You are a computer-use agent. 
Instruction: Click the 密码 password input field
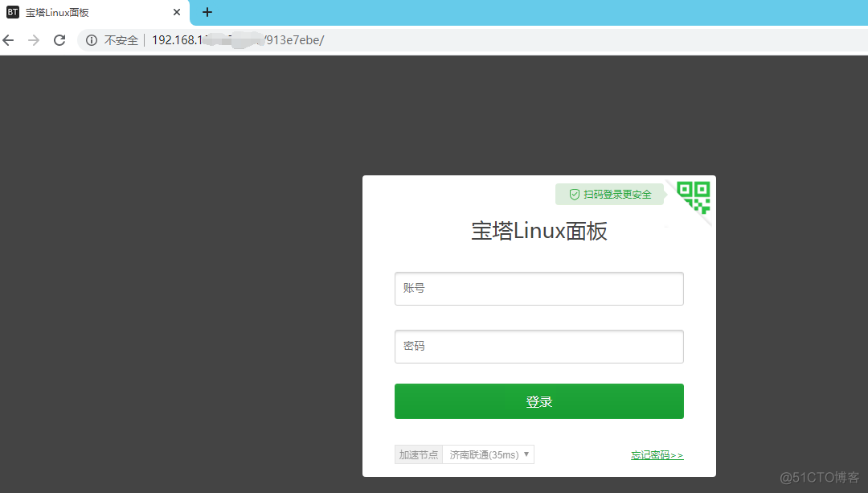[x=538, y=346]
